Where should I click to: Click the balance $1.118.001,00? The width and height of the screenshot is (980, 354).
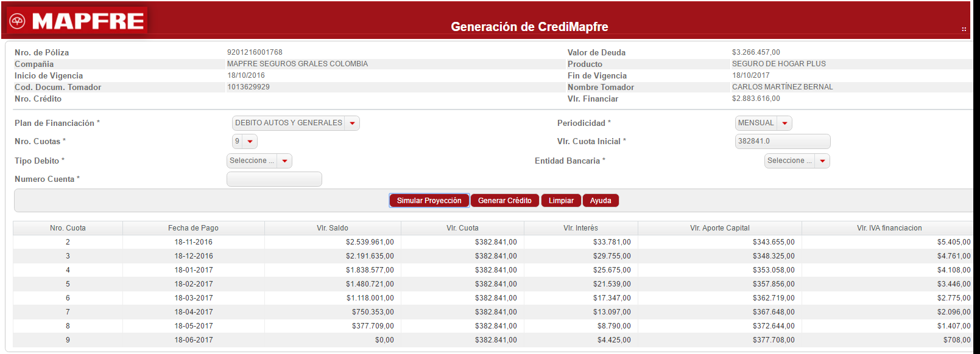370,298
